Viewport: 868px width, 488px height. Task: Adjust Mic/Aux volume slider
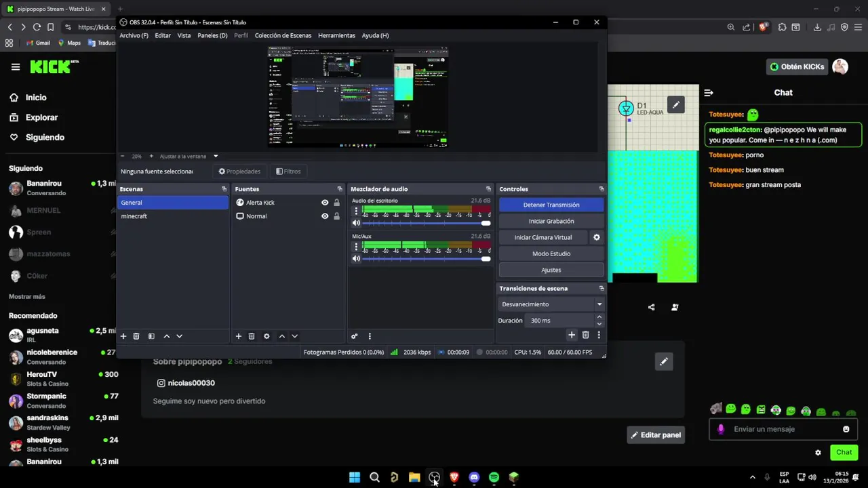(x=426, y=258)
